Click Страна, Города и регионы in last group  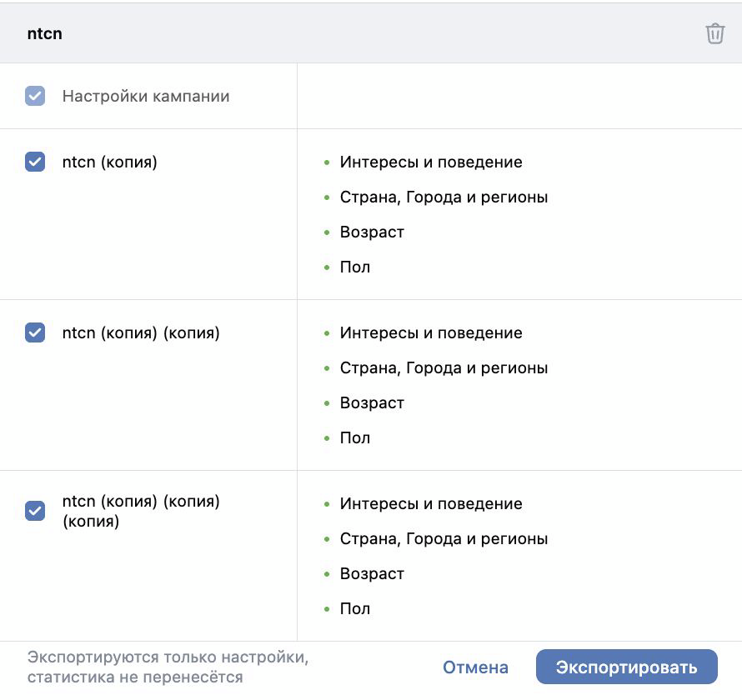443,538
